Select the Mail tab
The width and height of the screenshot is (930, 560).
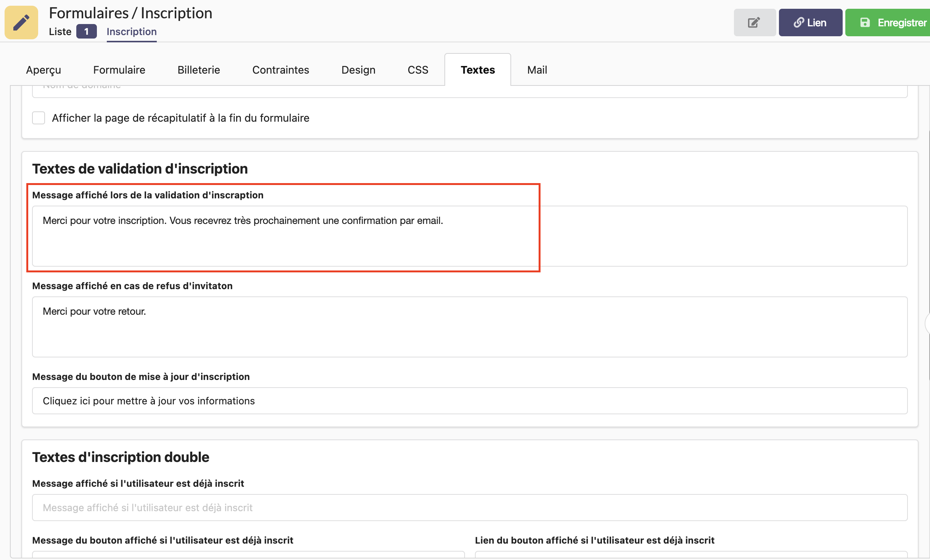point(537,70)
